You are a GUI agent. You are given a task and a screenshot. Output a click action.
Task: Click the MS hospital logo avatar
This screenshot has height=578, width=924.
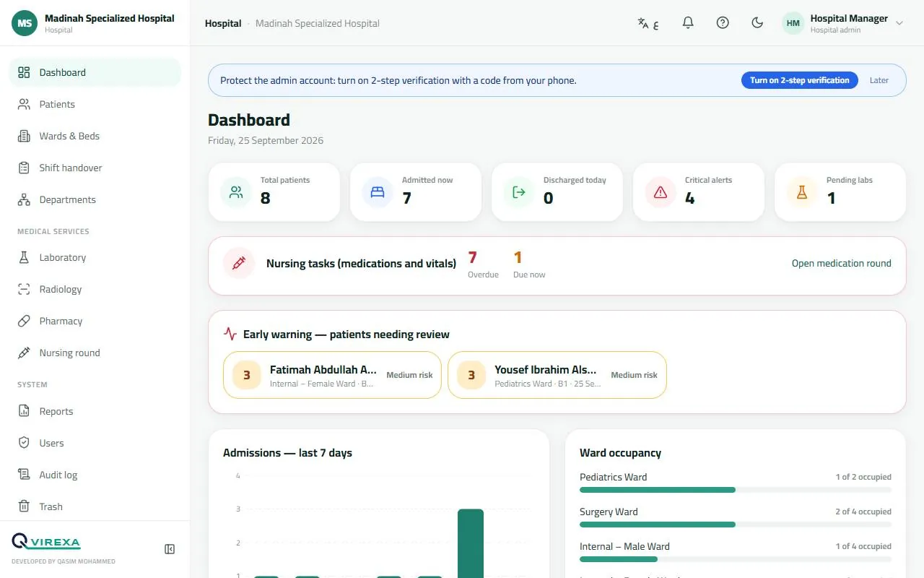25,23
